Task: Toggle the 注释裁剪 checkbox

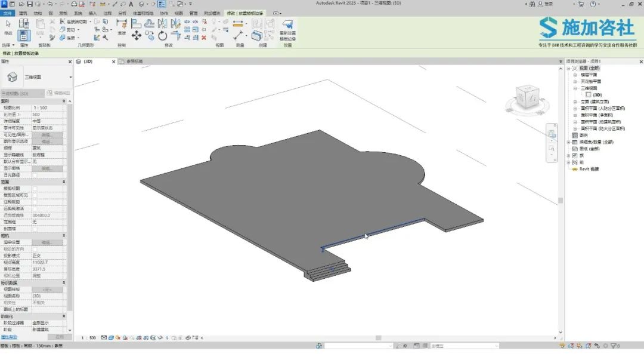Action: click(35, 202)
